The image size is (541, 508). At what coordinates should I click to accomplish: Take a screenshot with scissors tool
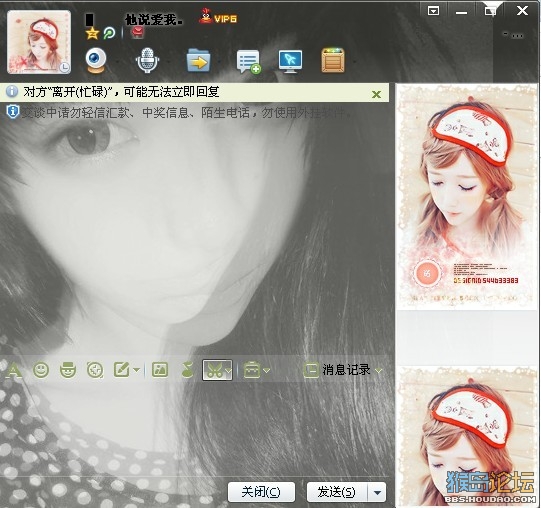point(214,370)
